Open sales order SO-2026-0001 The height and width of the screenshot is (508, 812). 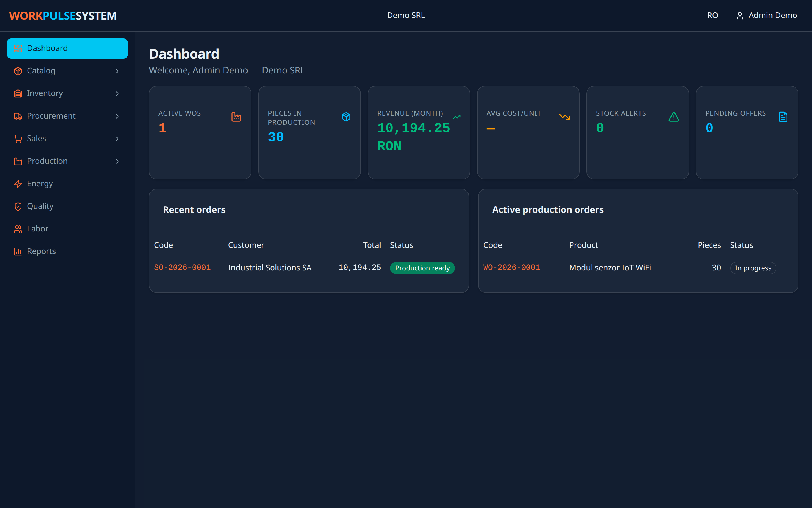coord(182,268)
